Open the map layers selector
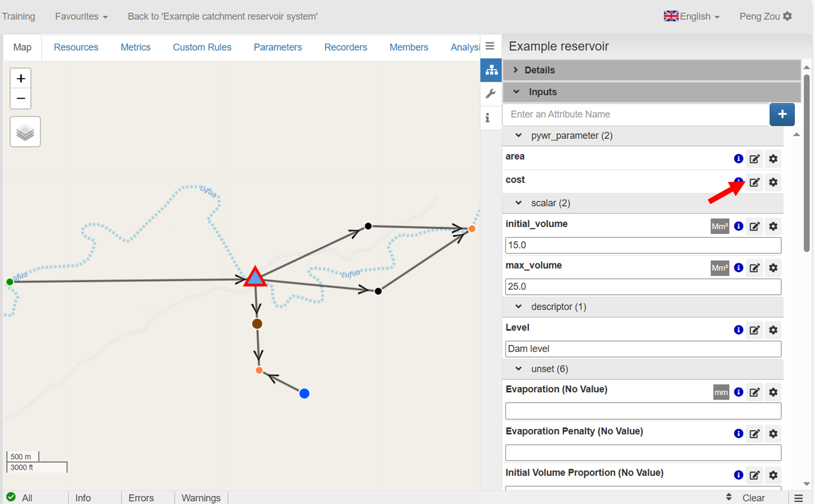Screen dimensions: 815x504 pos(25,132)
